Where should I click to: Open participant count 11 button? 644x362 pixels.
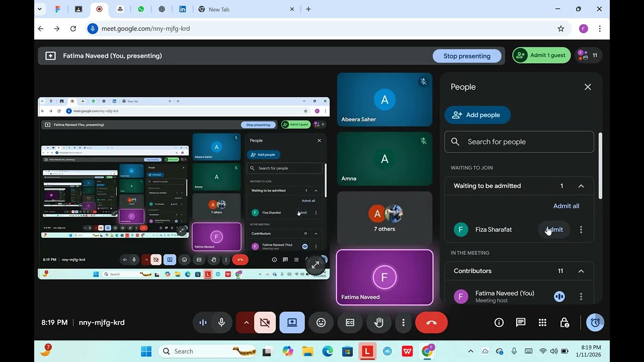pos(588,55)
